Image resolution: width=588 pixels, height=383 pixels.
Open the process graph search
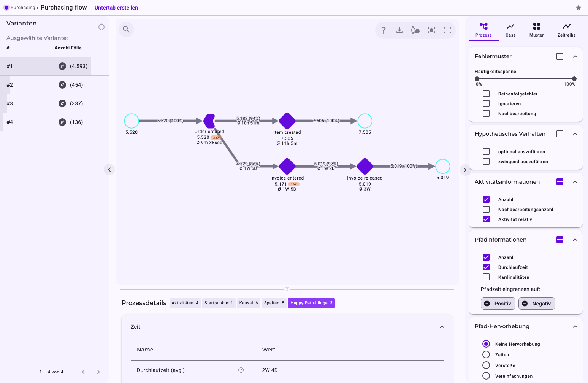126,29
